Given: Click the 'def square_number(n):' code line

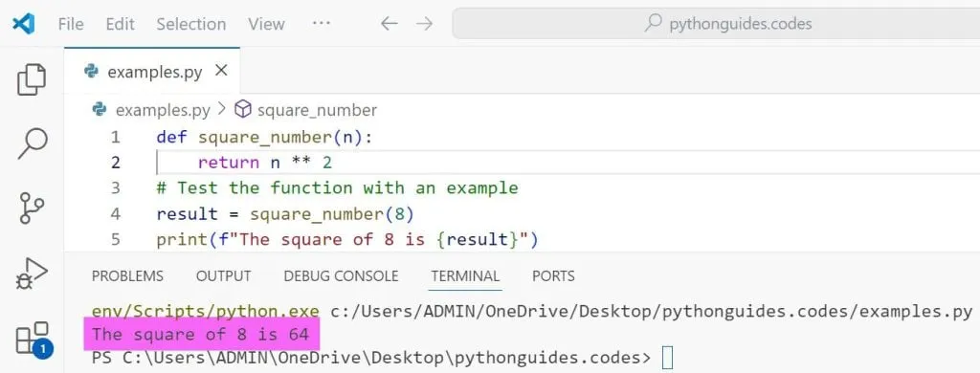Looking at the screenshot, I should 264,137.
